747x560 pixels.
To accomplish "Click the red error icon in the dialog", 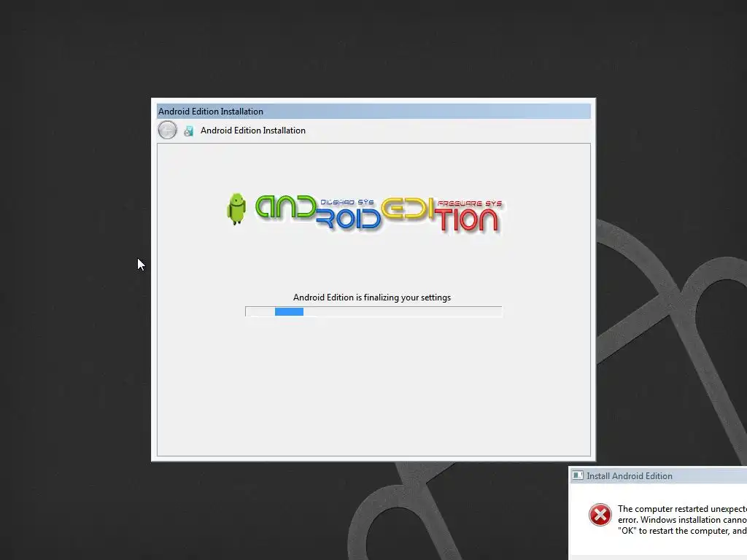I will click(600, 515).
